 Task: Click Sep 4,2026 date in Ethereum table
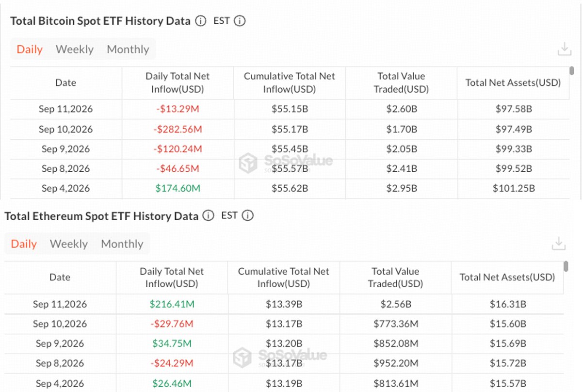(x=60, y=383)
